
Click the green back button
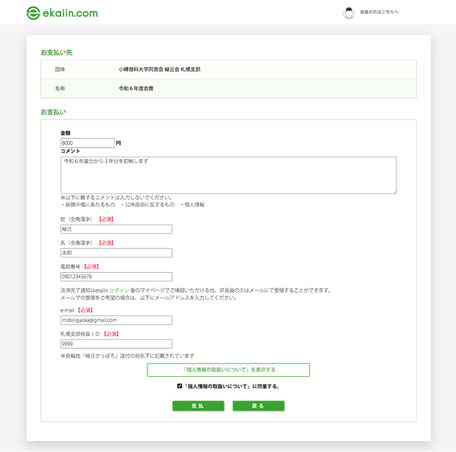tap(258, 406)
